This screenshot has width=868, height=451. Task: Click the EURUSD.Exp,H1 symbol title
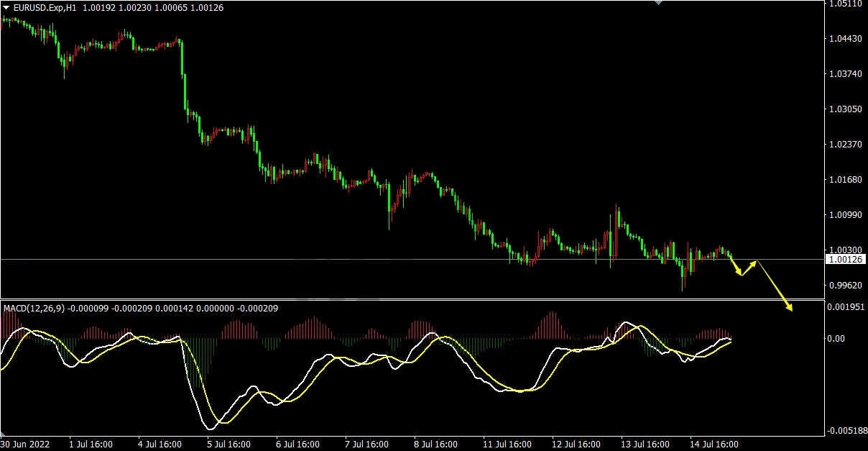pos(45,6)
